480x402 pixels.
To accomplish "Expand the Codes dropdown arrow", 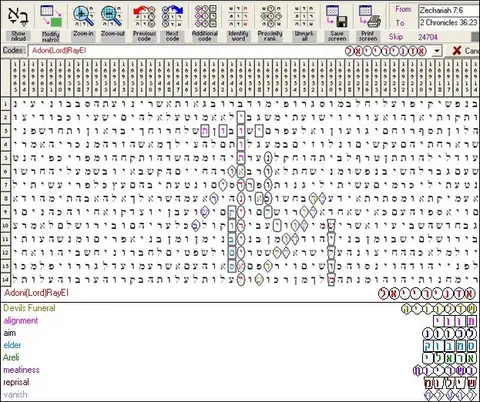I will (437, 51).
